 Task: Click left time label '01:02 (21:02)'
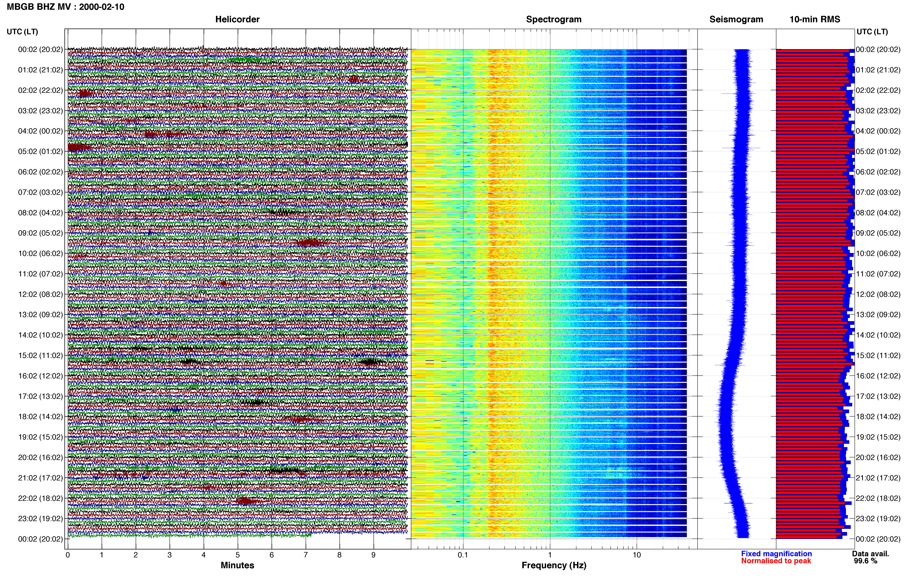coord(41,70)
